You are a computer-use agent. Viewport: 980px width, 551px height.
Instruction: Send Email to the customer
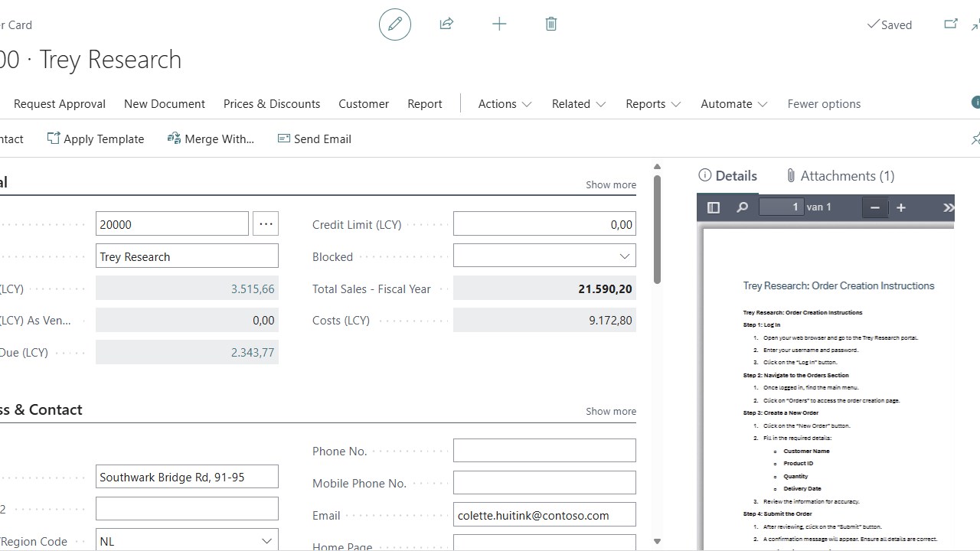tap(314, 139)
